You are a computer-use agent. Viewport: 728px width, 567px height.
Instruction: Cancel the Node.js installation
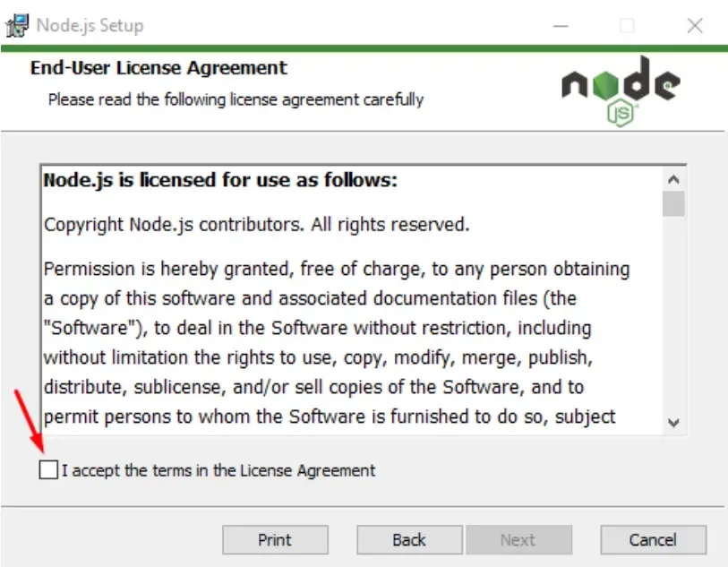coord(654,539)
